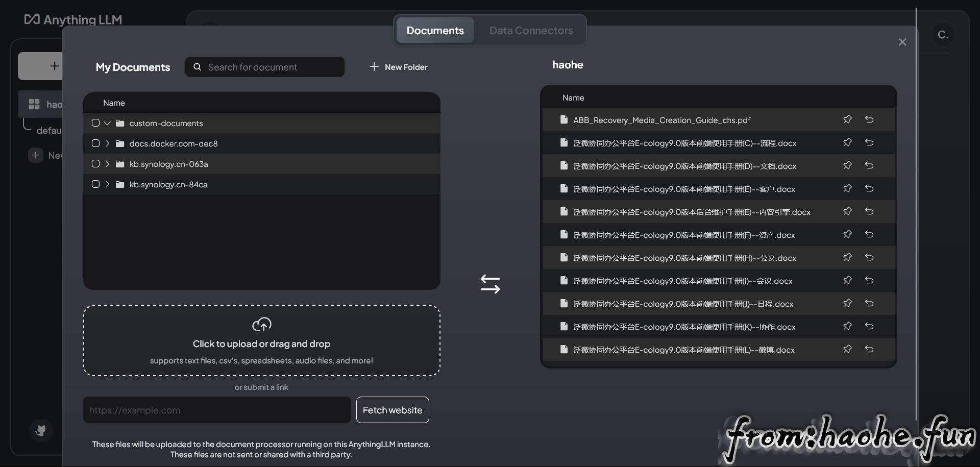980x467 pixels.
Task: Select the docs.docker.com-dec8 folder checkbox
Action: tap(95, 143)
